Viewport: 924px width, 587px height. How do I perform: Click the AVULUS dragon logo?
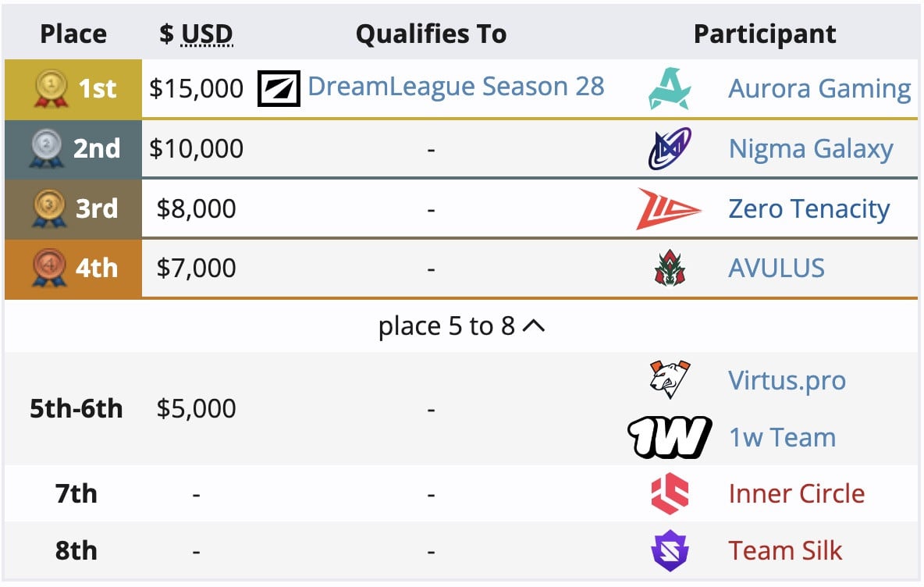(x=670, y=269)
